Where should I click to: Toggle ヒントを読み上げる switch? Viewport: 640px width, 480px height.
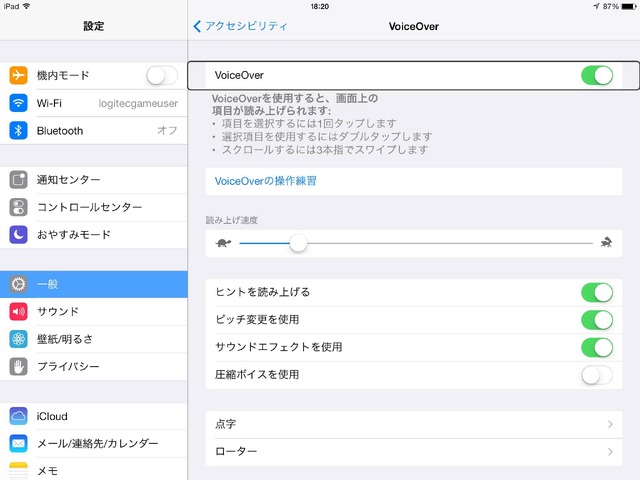[x=597, y=293]
